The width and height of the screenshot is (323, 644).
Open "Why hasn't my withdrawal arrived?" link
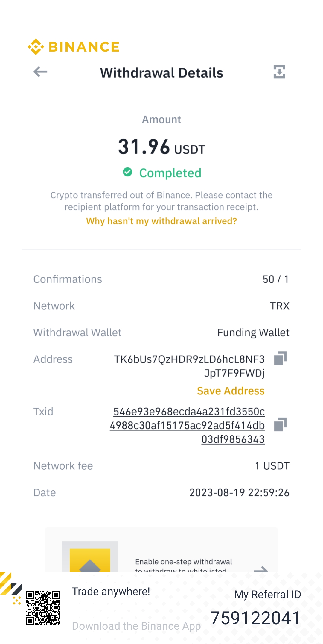coord(161,221)
